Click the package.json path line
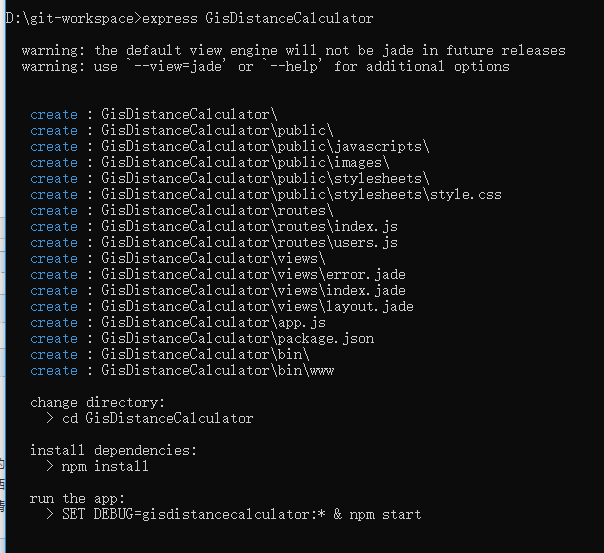This screenshot has width=604, height=553. pos(238,339)
